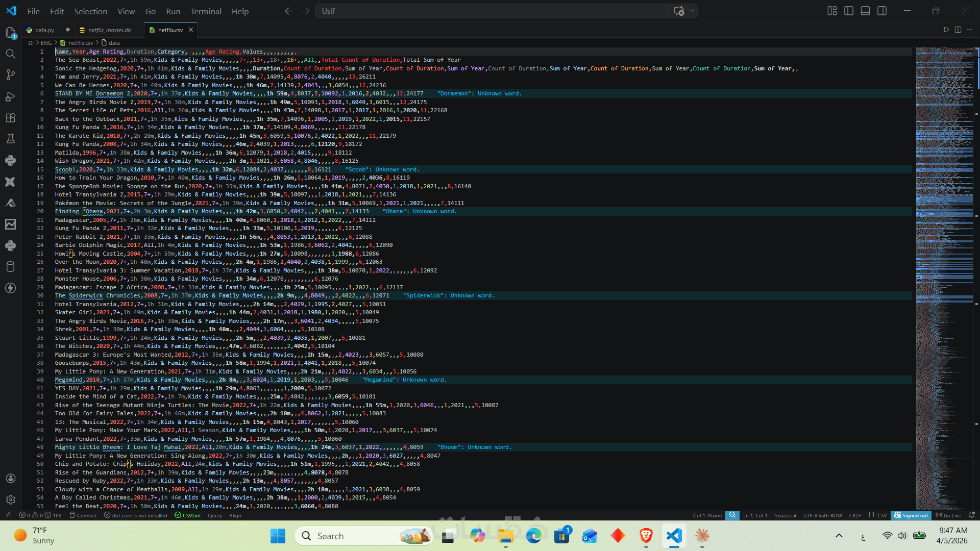Open the Copilot chat dropdown arrow

[x=693, y=11]
